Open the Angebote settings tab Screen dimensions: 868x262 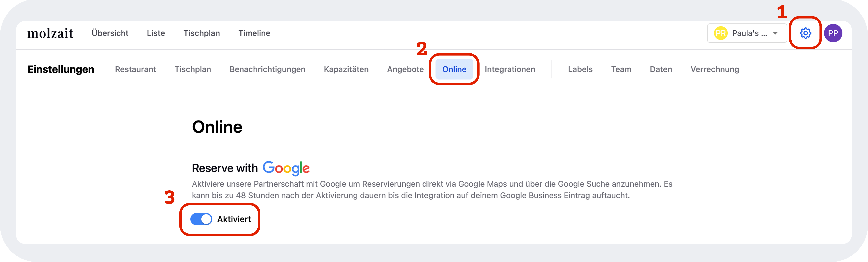tap(405, 69)
